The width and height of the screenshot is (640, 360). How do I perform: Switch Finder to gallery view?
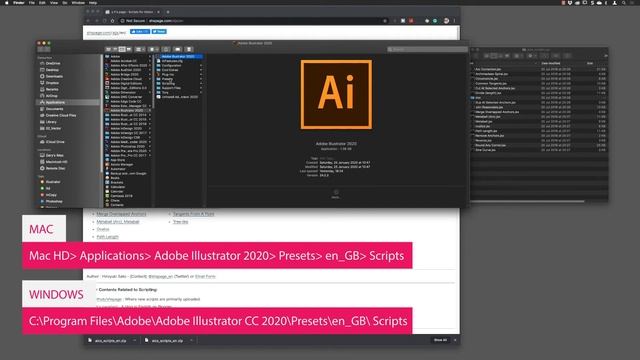click(129, 49)
